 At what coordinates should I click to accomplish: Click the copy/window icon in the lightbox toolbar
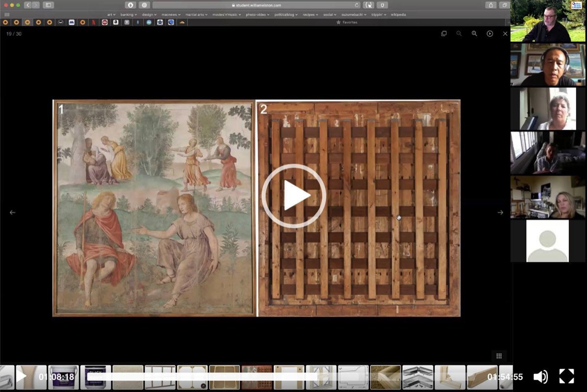point(444,34)
